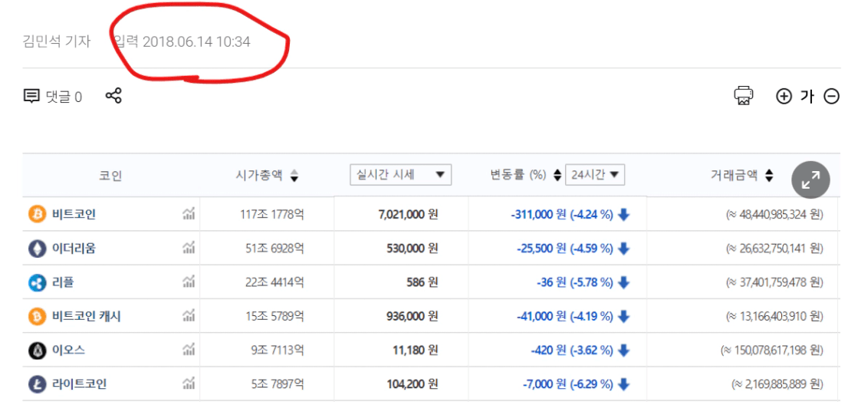Open the chart icon for 비트코인
Screen dimensions: 868x402
point(189,215)
